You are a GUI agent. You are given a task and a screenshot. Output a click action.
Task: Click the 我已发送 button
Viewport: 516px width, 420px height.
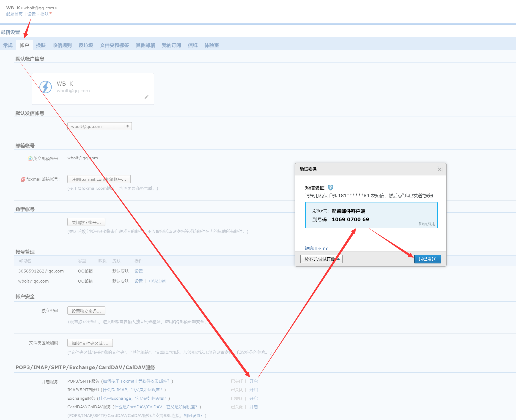coord(427,259)
